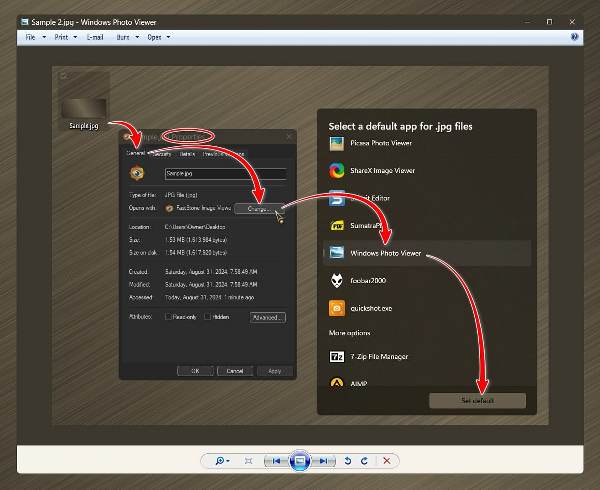Maximize the Windows Photo Viewer window
600x490 pixels.
549,22
